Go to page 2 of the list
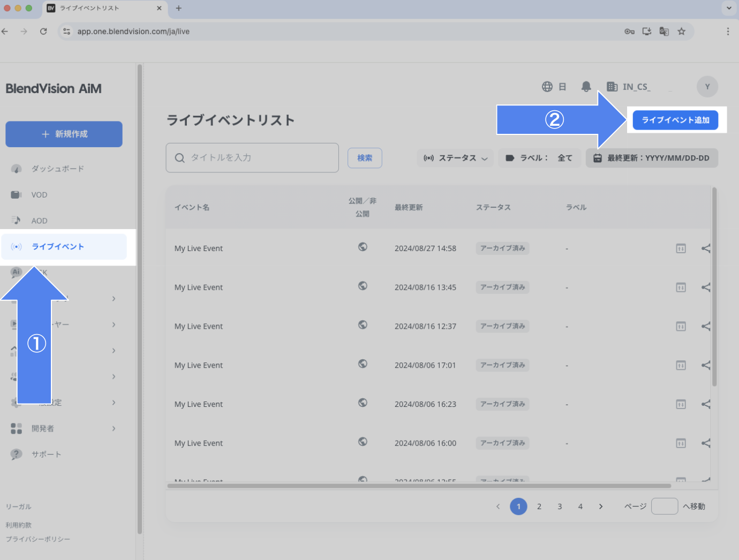This screenshot has width=739, height=560. click(x=539, y=506)
